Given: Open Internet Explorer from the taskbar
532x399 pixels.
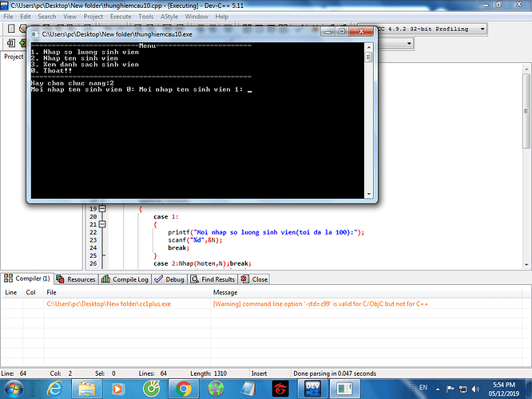Looking at the screenshot, I should (x=56, y=388).
